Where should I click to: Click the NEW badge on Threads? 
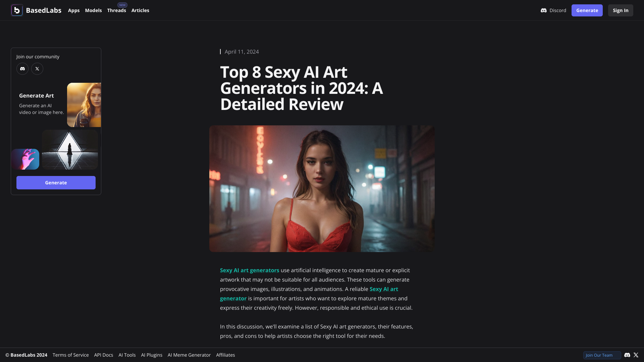[122, 5]
